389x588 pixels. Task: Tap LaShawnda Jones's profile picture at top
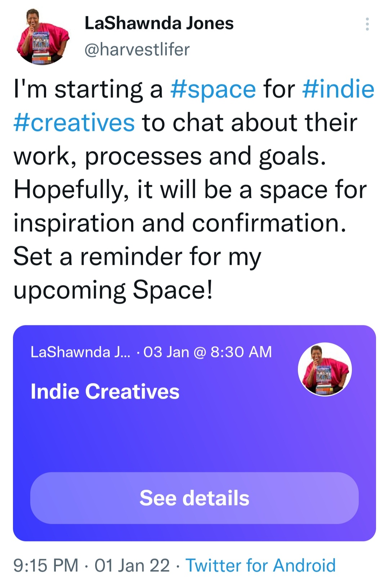coord(43,37)
